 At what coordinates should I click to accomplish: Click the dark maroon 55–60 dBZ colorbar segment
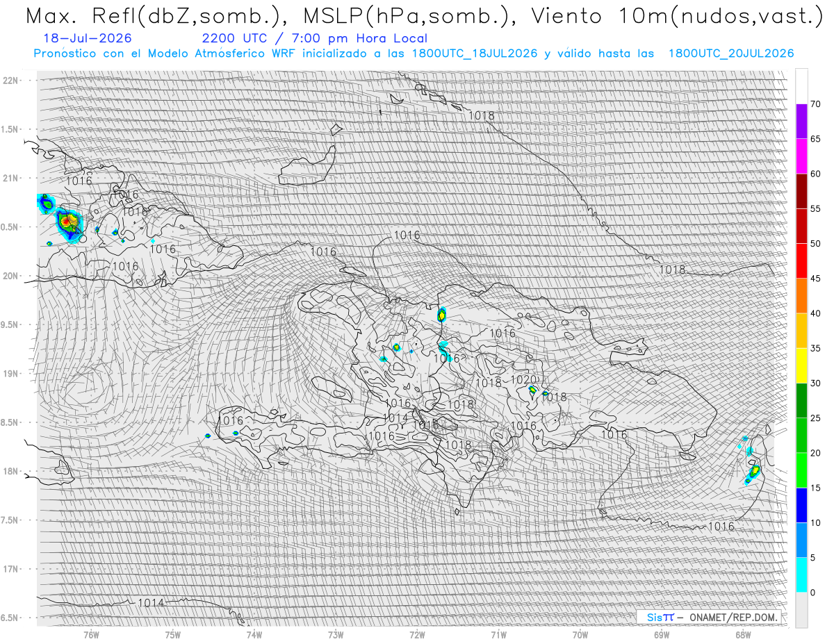click(x=801, y=191)
